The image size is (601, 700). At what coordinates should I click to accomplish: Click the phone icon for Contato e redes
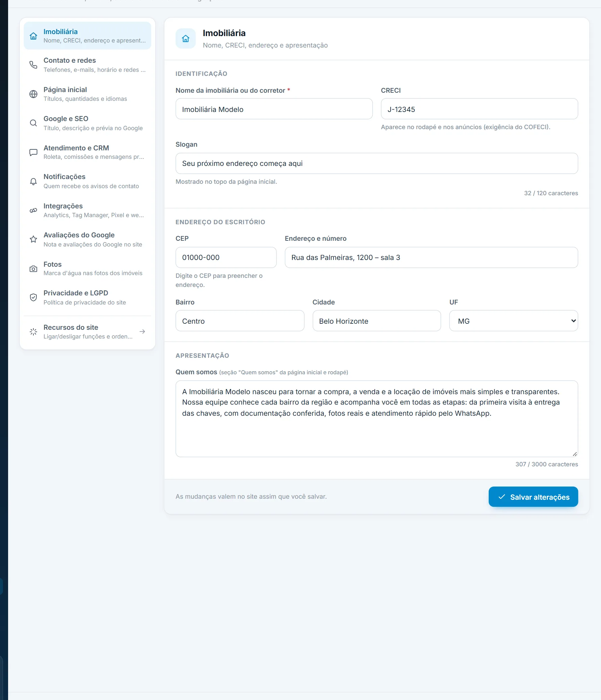pyautogui.click(x=33, y=65)
